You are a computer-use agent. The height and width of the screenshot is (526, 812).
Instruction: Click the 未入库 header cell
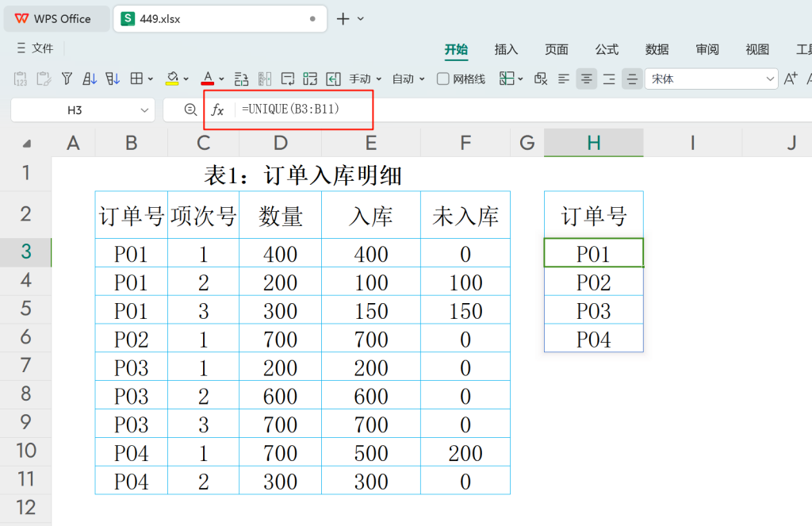[x=465, y=215]
